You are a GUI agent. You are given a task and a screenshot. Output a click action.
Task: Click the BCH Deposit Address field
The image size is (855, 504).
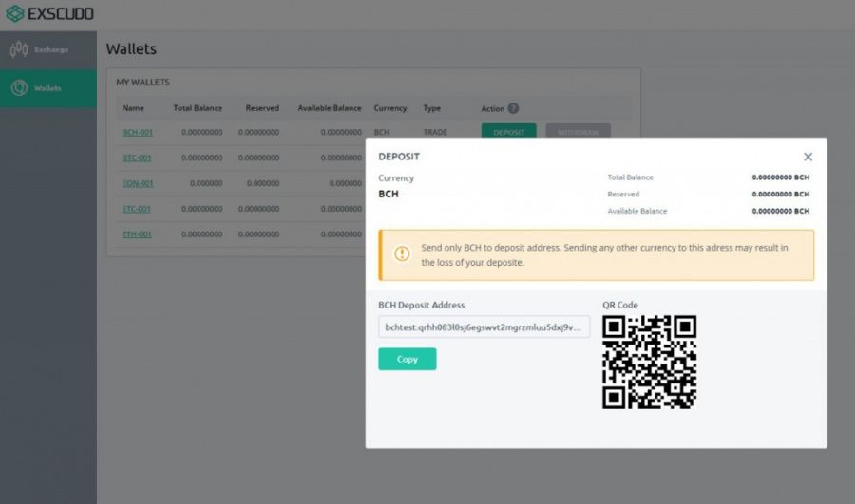pos(484,327)
